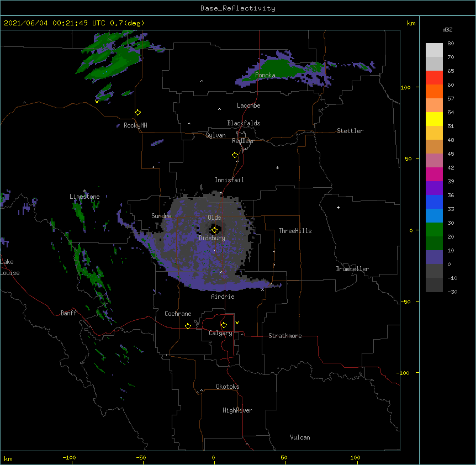Select the white plus marker north of Drumheller
The height and width of the screenshot is (465, 476).
click(x=338, y=207)
